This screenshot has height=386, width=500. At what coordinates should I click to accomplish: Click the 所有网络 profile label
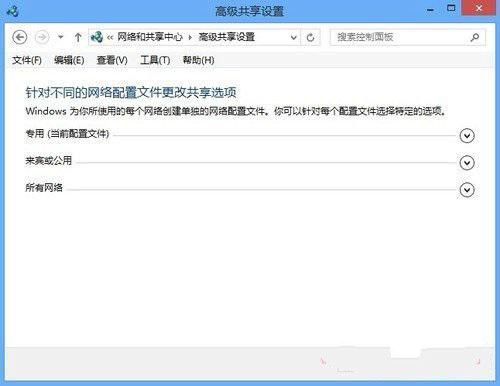click(44, 188)
